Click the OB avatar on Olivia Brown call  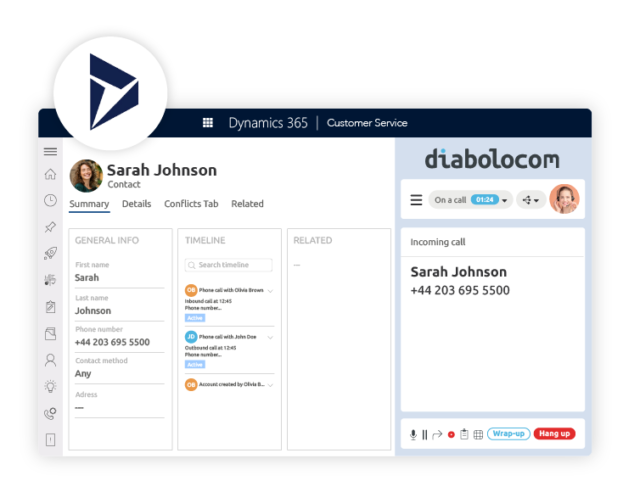point(191,290)
